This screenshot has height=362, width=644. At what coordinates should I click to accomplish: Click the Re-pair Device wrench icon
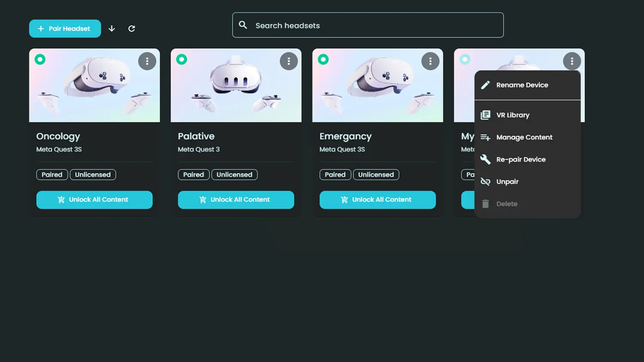[x=485, y=160]
